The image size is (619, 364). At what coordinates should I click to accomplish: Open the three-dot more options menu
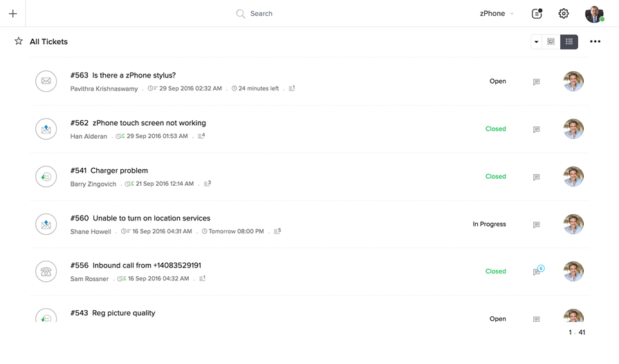[595, 41]
